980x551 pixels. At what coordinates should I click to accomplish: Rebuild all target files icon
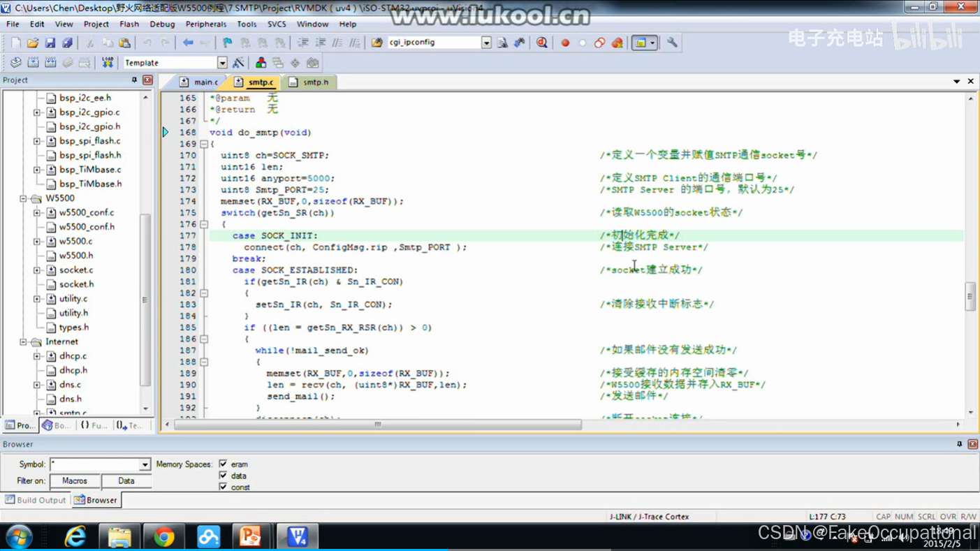50,63
